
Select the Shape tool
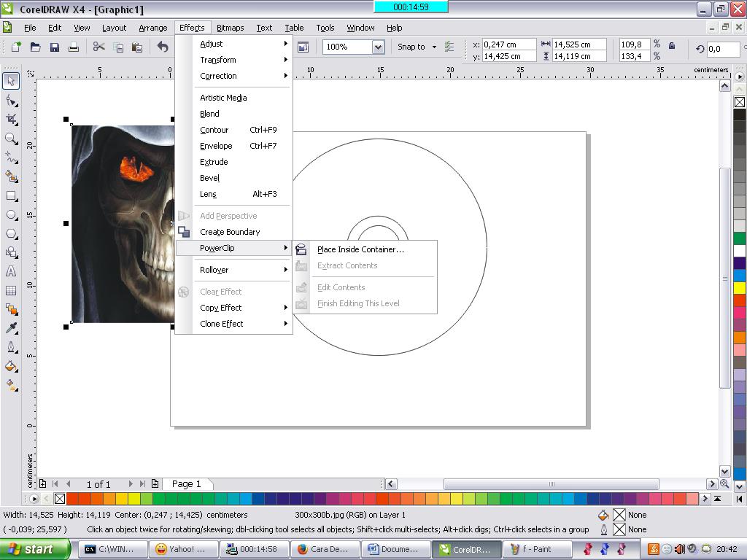point(10,100)
